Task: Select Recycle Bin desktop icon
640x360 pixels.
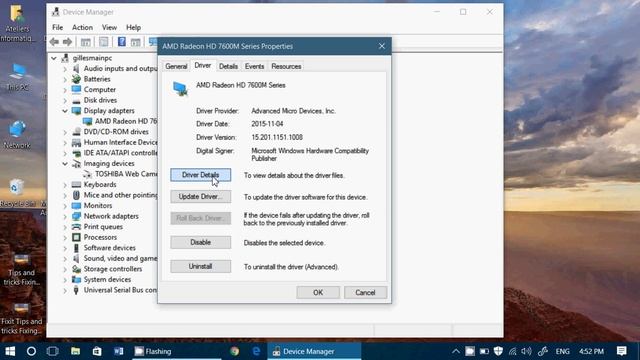Action: tap(17, 193)
